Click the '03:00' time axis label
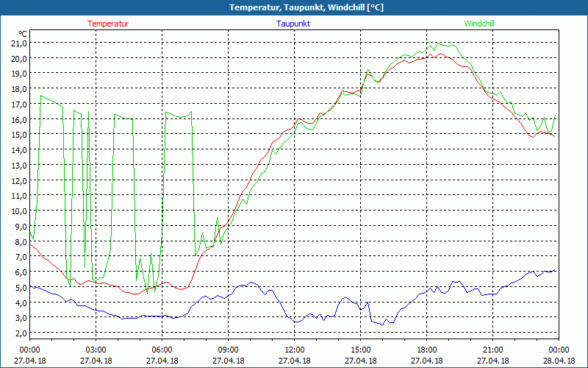588x368 pixels. (96, 350)
